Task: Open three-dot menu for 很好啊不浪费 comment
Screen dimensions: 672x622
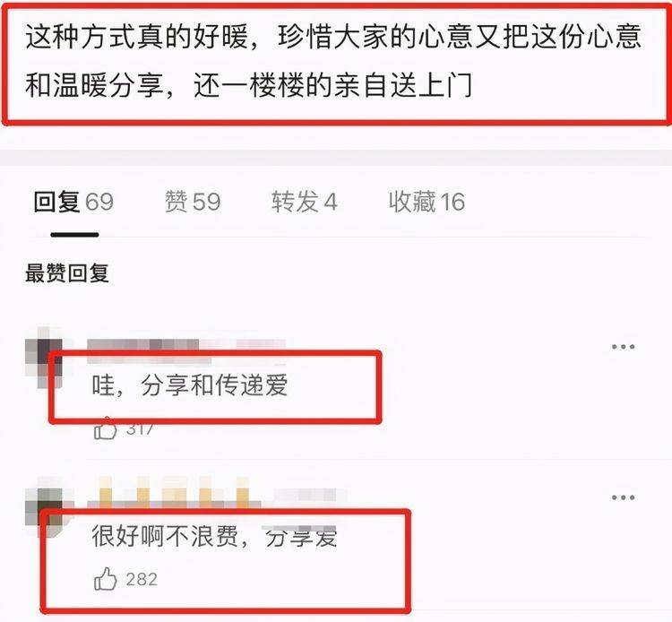Action: tap(623, 497)
